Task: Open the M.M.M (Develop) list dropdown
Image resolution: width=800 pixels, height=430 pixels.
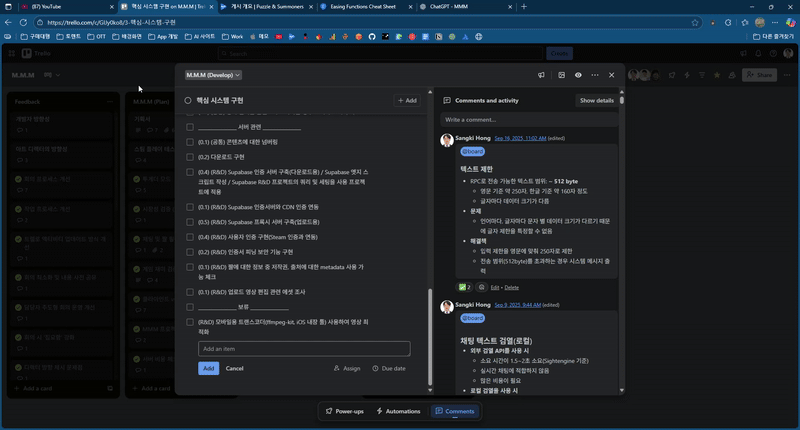Action: [213, 75]
